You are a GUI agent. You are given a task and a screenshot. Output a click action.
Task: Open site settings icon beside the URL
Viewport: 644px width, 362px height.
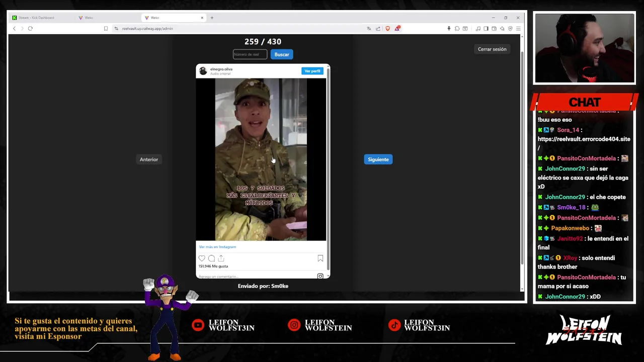click(x=116, y=29)
